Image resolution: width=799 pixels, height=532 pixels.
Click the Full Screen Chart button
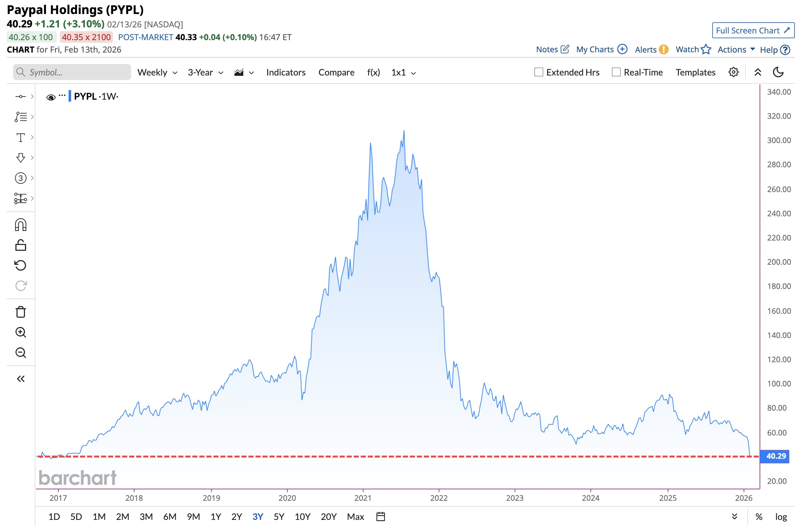click(753, 31)
